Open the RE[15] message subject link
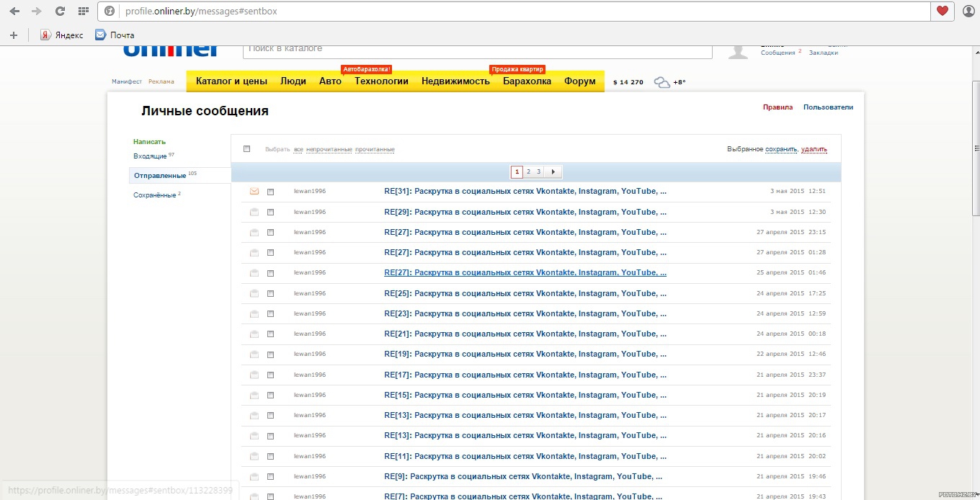This screenshot has height=500, width=980. pos(525,395)
